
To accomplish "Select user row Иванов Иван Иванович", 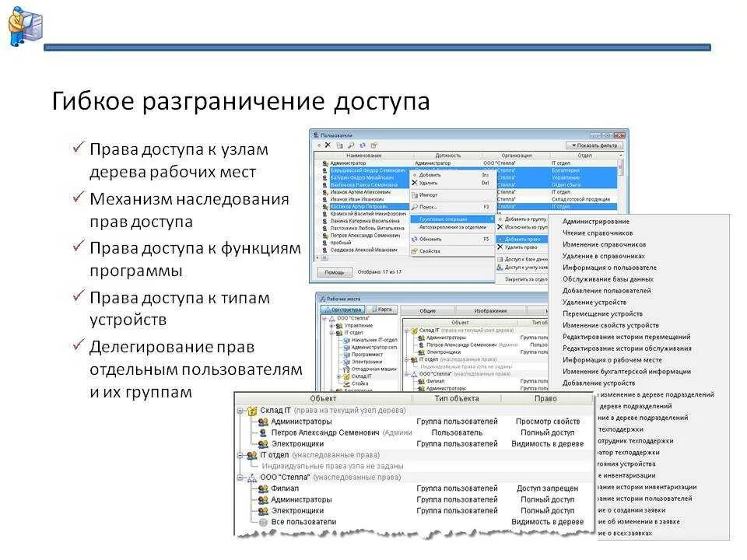I will coord(357,199).
